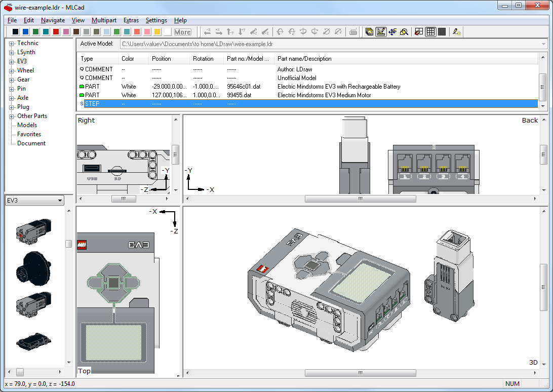The image size is (553, 392).
Task: Pick the red color swatch
Action: (x=56, y=32)
